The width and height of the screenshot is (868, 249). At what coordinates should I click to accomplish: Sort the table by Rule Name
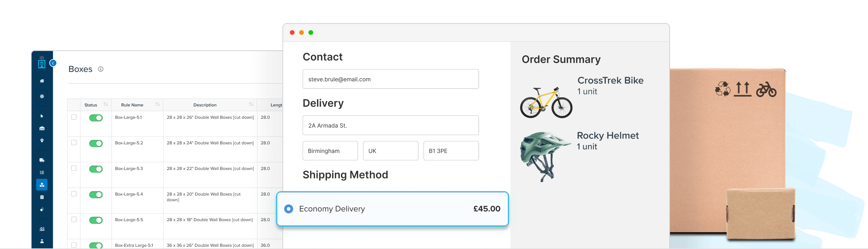(x=157, y=105)
